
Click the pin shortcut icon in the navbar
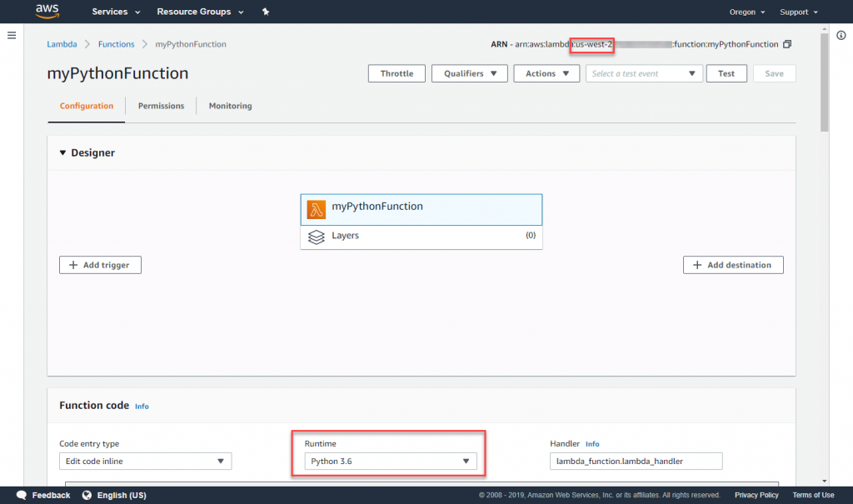(x=266, y=12)
